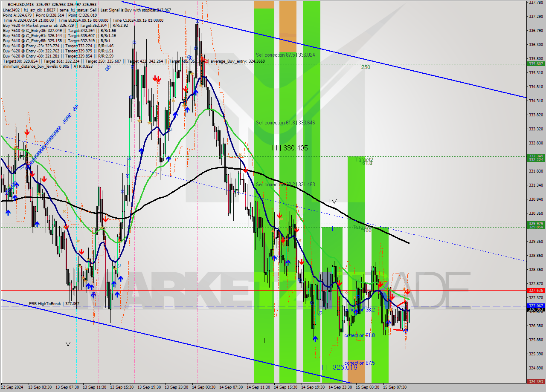Click the 'I V' wave count label
The width and height of the screenshot is (546, 392).
tap(333, 202)
